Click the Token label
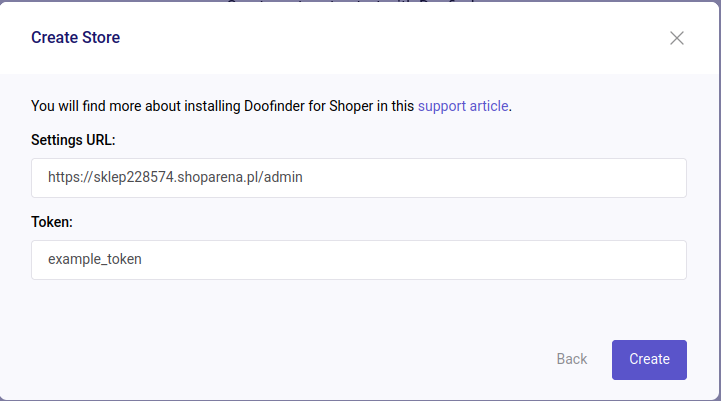This screenshot has height=401, width=721. [x=52, y=221]
